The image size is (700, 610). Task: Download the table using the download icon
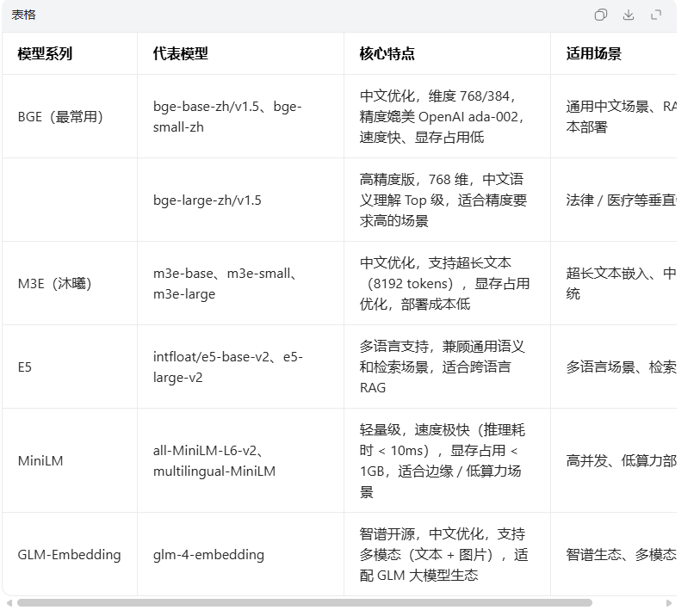coord(629,15)
